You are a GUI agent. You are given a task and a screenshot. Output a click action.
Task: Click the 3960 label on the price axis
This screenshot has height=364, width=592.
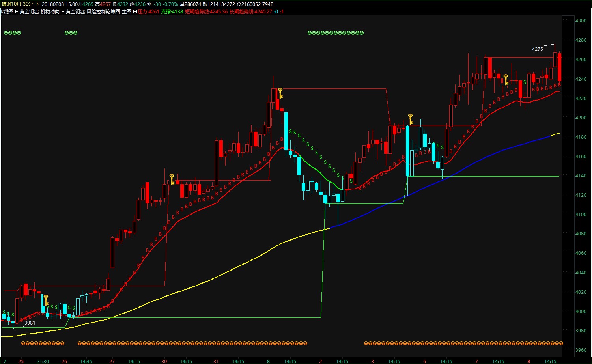(581, 350)
